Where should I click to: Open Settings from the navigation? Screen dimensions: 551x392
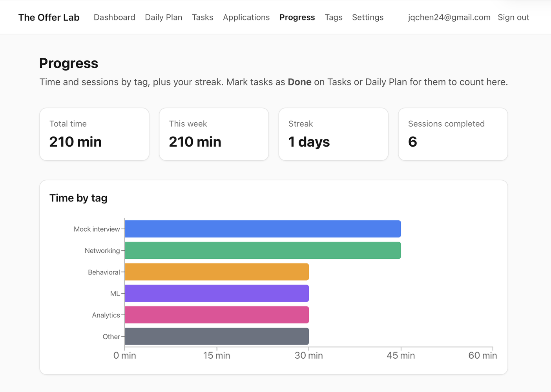tap(368, 17)
